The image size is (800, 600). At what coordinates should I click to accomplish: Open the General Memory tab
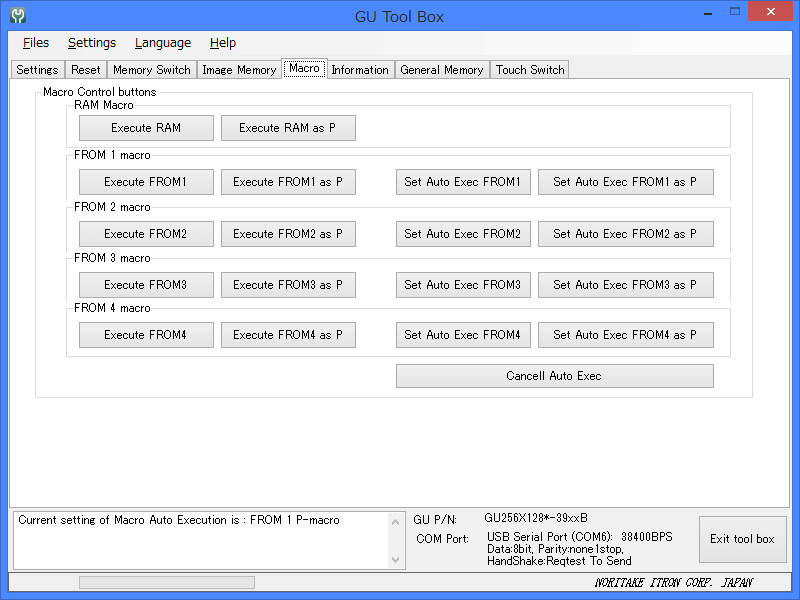tap(442, 70)
